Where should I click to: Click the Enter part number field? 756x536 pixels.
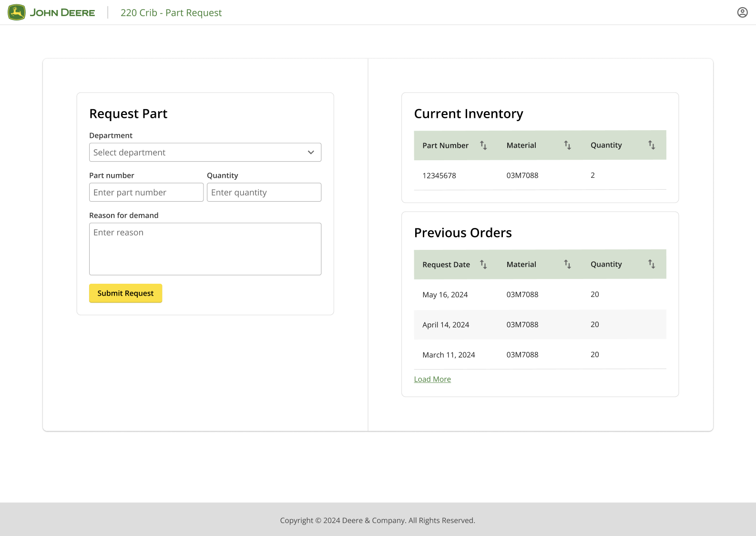[146, 192]
